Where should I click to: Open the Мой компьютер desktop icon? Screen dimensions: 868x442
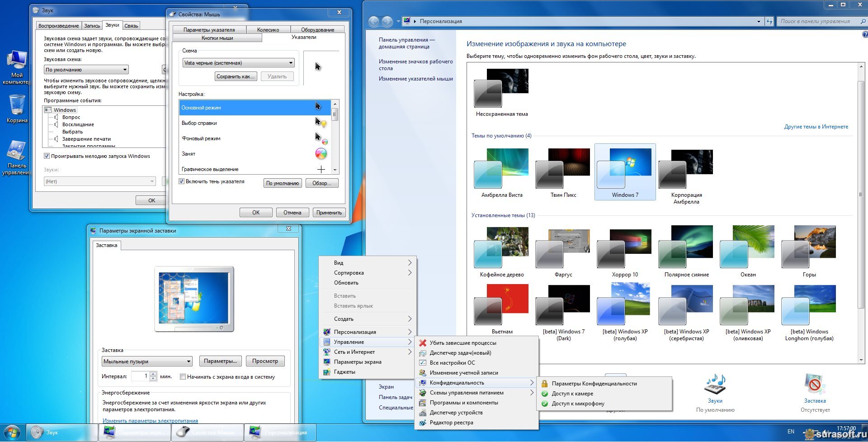pyautogui.click(x=17, y=61)
